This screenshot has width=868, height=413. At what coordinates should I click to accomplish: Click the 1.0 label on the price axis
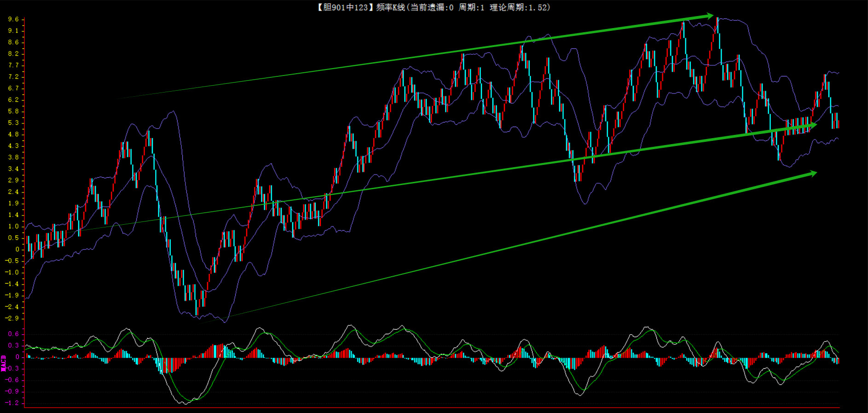coord(13,227)
